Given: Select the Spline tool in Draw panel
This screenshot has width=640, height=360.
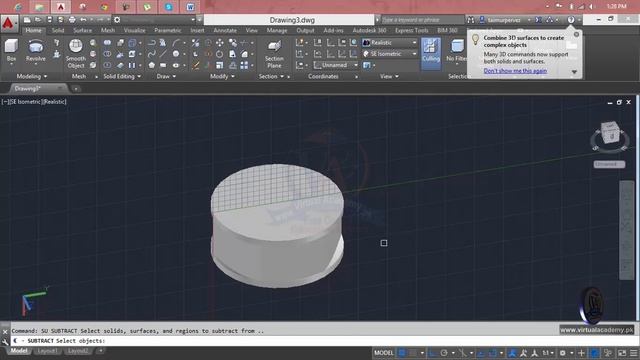Looking at the screenshot, I should [151, 54].
